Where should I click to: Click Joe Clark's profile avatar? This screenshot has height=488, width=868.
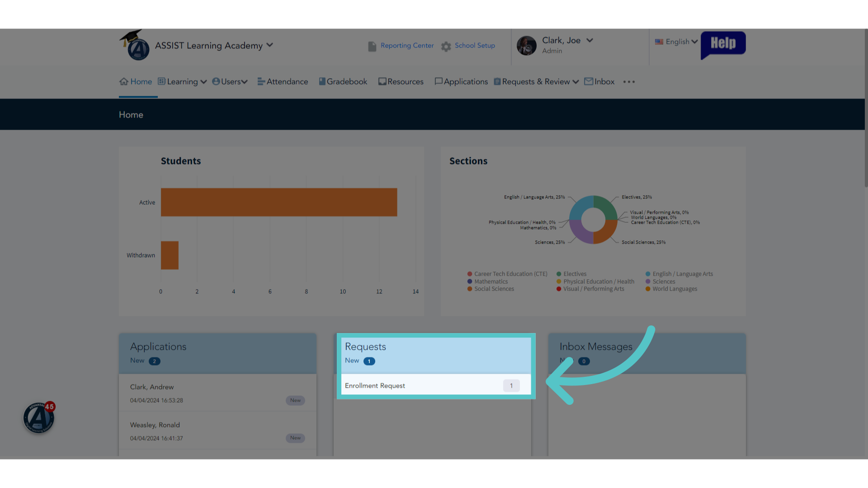527,46
